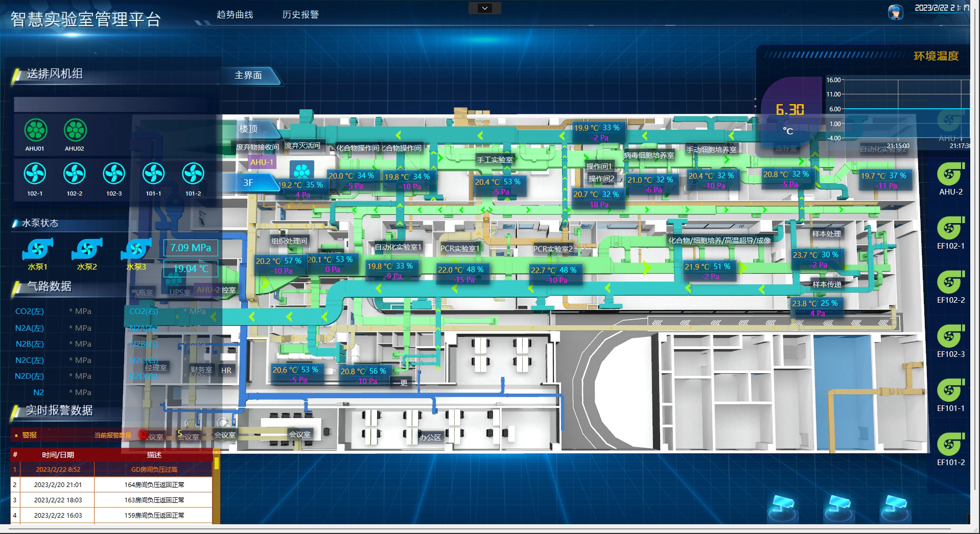Click the EF101-2 blower icon

tap(950, 445)
